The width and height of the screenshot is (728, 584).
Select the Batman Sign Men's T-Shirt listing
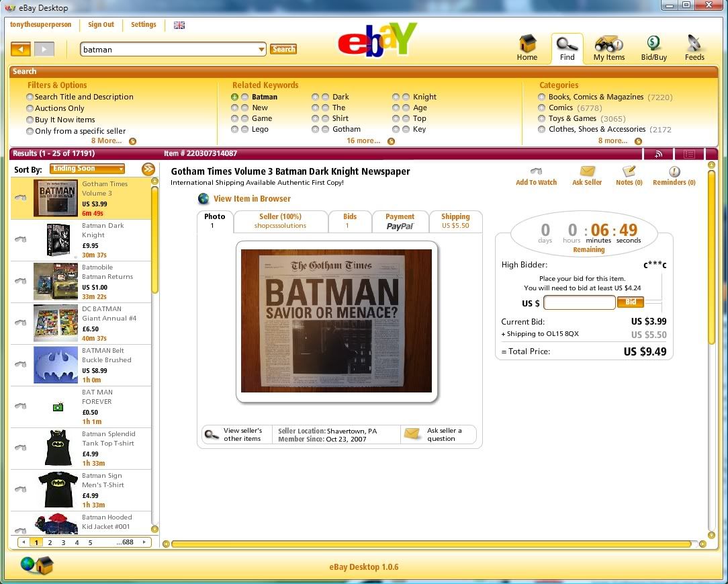point(81,490)
